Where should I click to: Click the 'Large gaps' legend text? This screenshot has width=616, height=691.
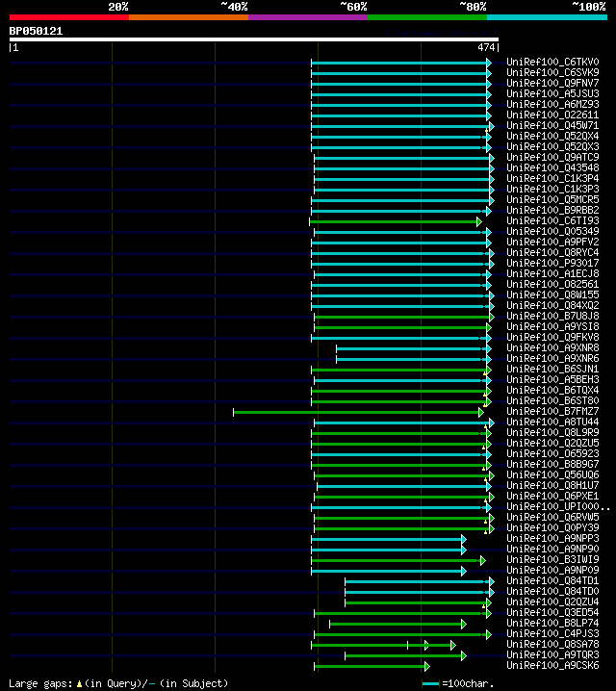[40, 683]
